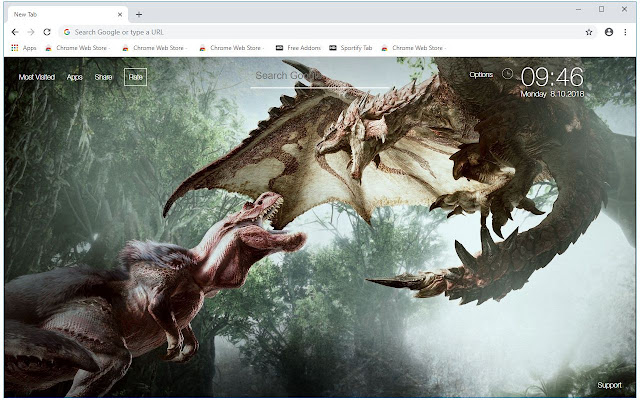Open the Options link near the clock

click(481, 74)
